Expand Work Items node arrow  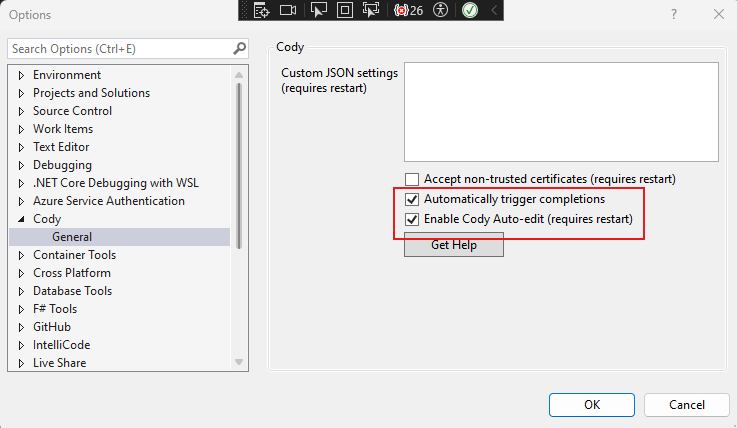coord(21,129)
